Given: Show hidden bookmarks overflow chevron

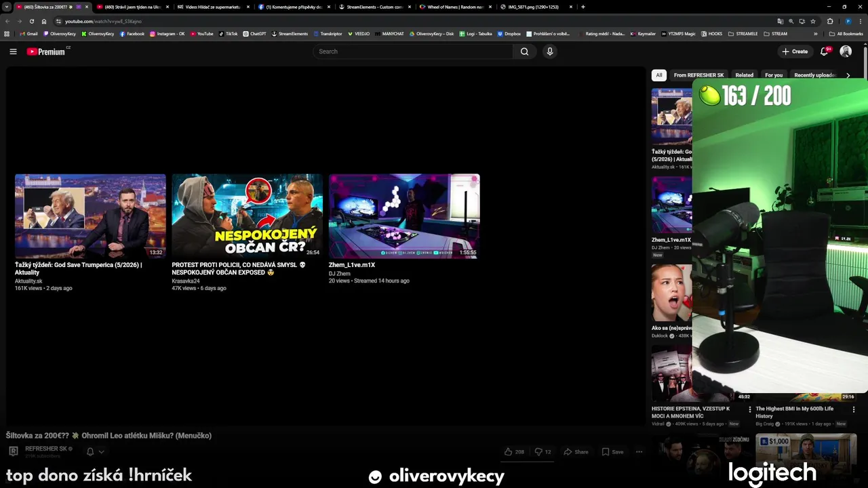Looking at the screenshot, I should [816, 33].
